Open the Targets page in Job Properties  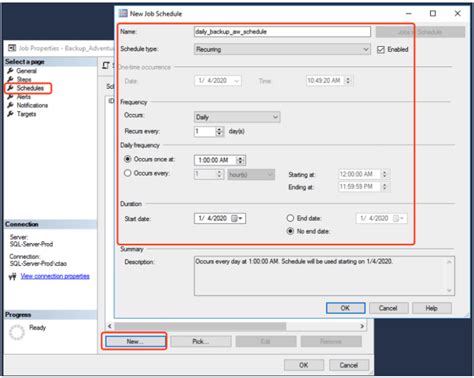click(26, 114)
